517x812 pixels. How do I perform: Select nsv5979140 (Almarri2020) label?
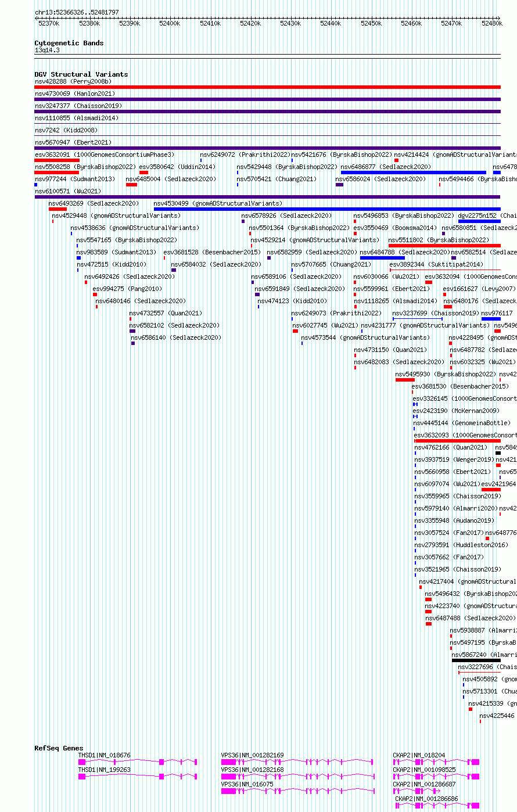coord(457,508)
